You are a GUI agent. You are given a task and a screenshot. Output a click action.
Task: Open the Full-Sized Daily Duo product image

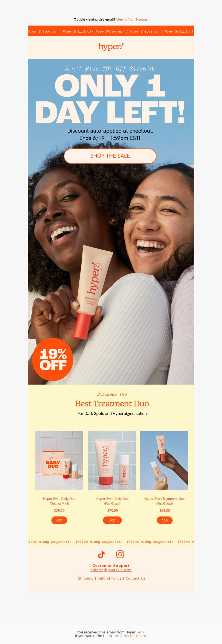[x=112, y=460]
